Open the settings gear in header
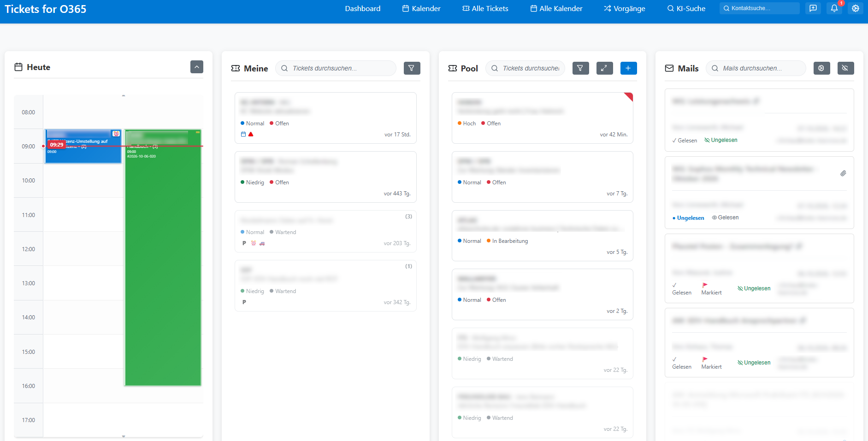Image resolution: width=868 pixels, height=441 pixels. coord(856,8)
